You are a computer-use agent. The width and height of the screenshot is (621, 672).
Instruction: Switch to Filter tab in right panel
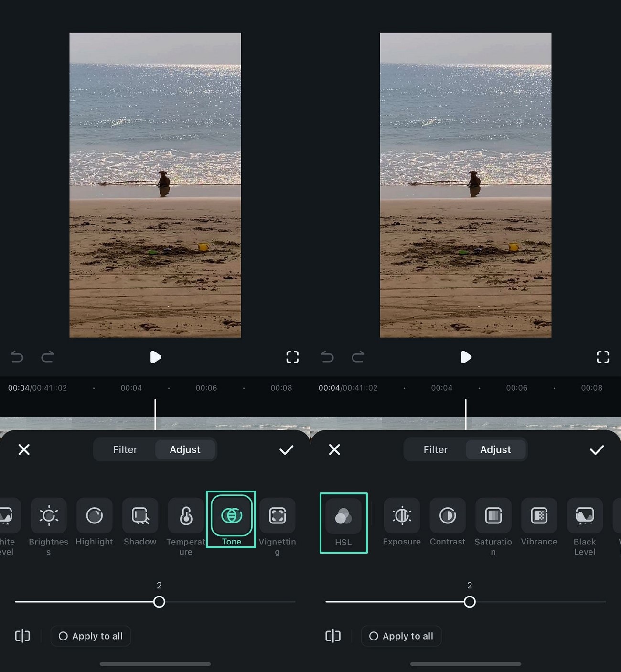pyautogui.click(x=435, y=449)
